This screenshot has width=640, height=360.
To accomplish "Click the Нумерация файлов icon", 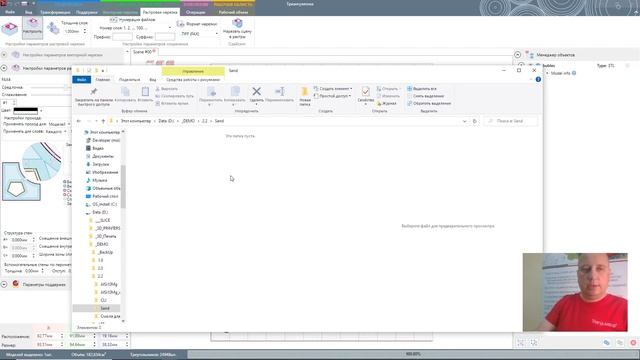I will [x=113, y=20].
